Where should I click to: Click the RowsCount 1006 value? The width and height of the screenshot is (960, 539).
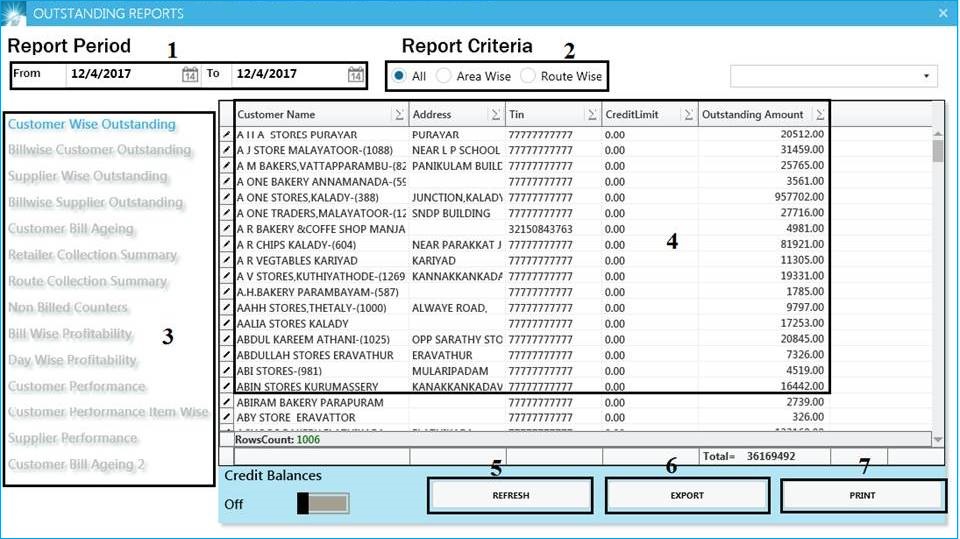tap(308, 440)
